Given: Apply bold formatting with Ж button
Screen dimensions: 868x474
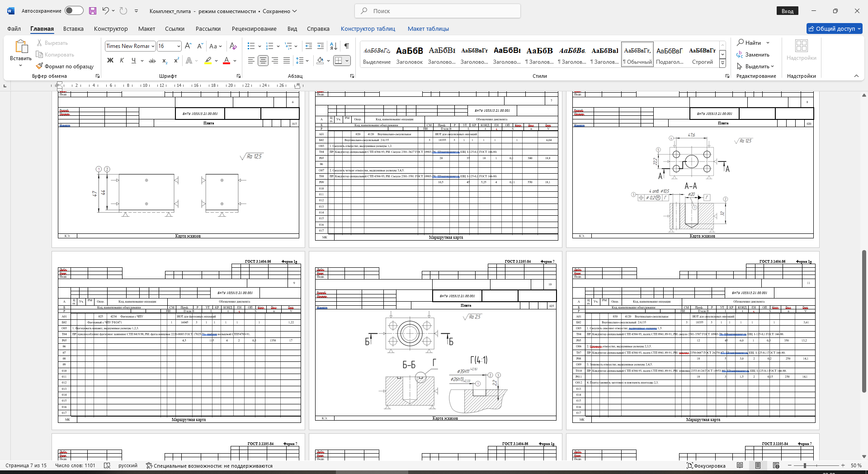Looking at the screenshot, I should click(110, 61).
